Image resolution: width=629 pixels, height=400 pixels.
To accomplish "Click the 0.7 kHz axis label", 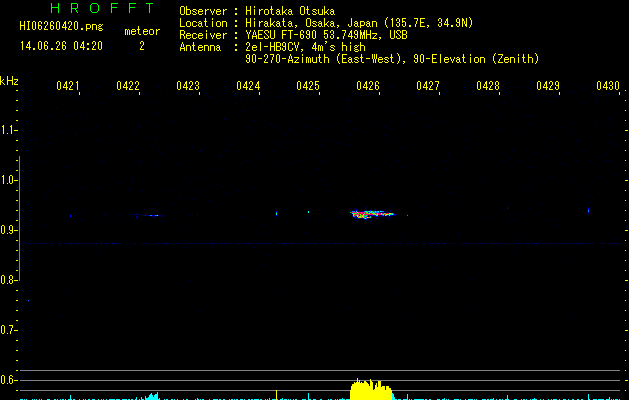I will 8,330.
